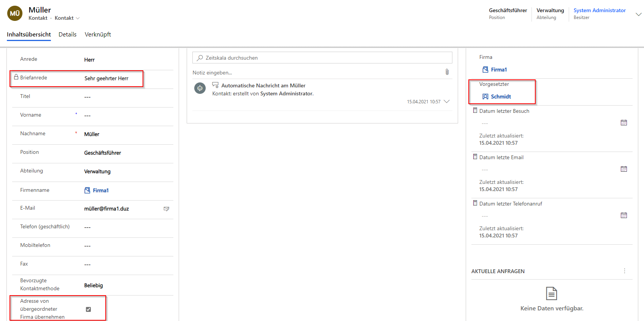Toggle Adresse von übergeordneter Firma übernehmen checkbox
Viewport: 644px width, 321px height.
click(88, 309)
